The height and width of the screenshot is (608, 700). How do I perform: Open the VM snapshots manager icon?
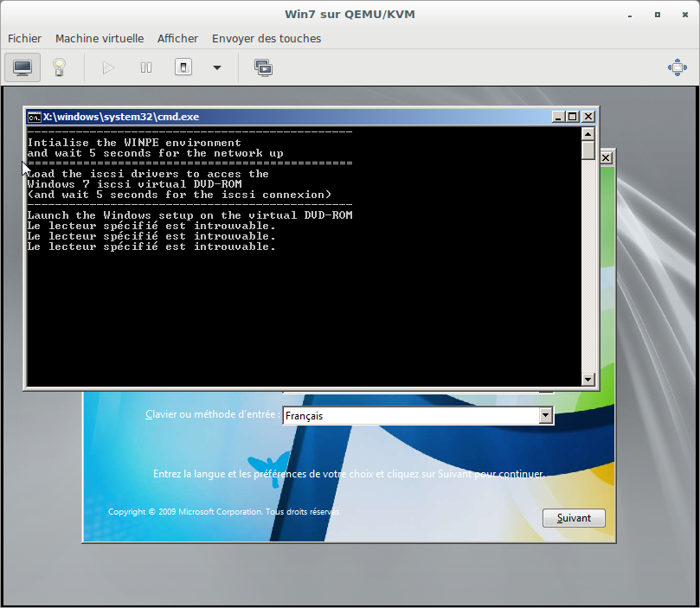tap(263, 67)
